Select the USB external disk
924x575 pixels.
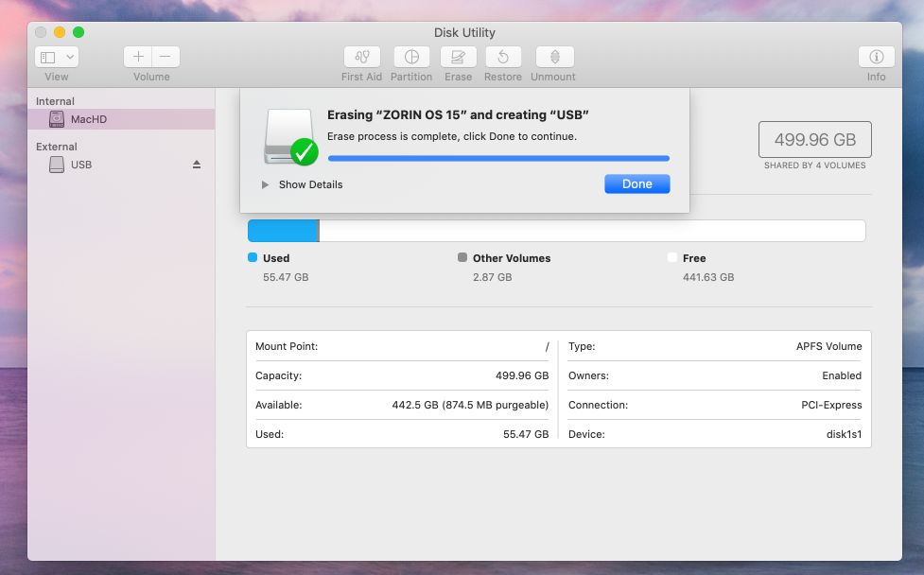pos(81,165)
